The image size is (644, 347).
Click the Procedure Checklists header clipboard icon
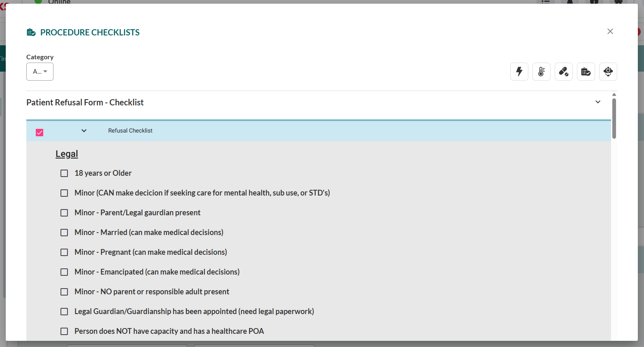click(31, 32)
